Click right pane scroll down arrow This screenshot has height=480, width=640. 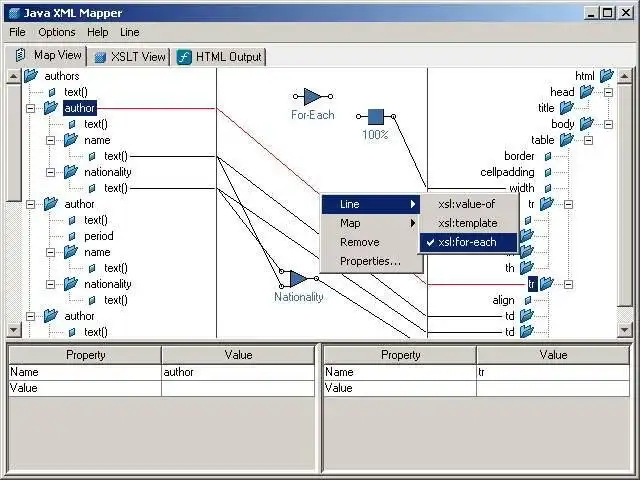click(624, 329)
